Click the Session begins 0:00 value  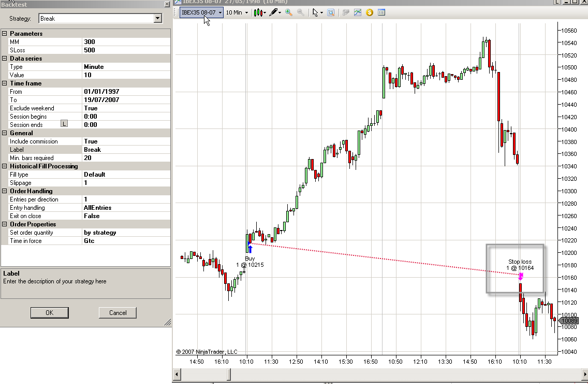(x=126, y=117)
